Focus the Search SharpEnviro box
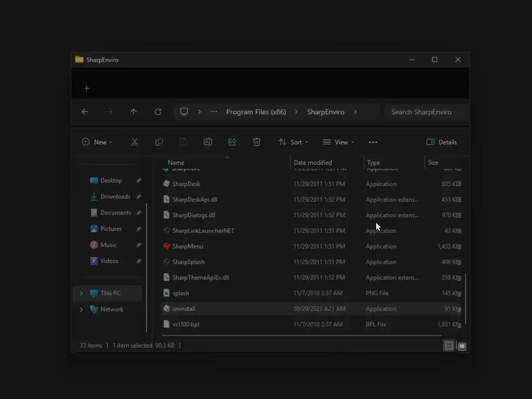The image size is (532, 399). click(x=426, y=112)
